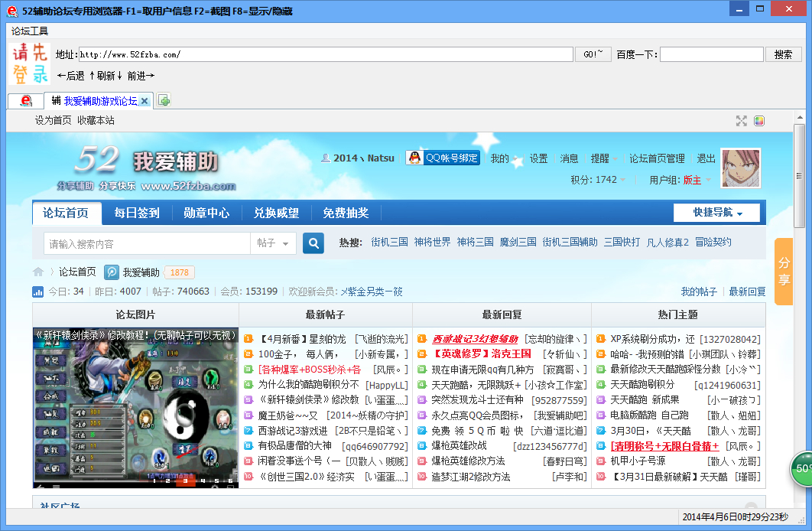This screenshot has width=812, height=531.
Task: Expand the 提醒 notifications dropdown
Action: click(604, 158)
